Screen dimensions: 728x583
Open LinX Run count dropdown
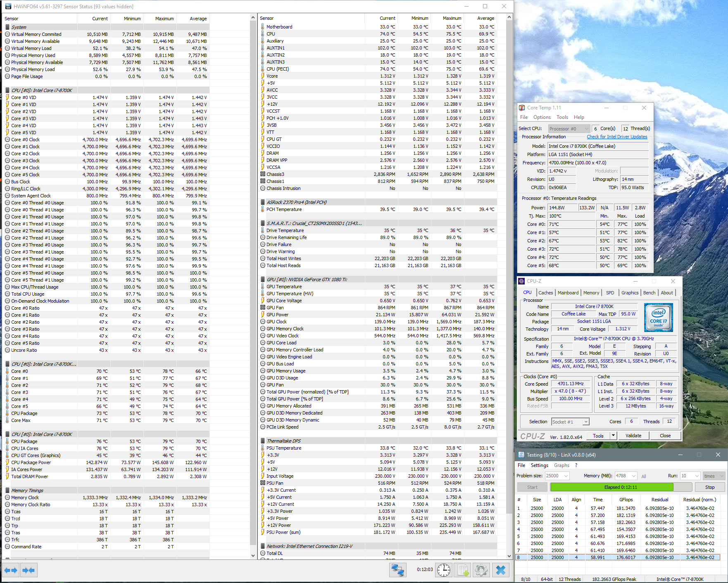(690, 476)
